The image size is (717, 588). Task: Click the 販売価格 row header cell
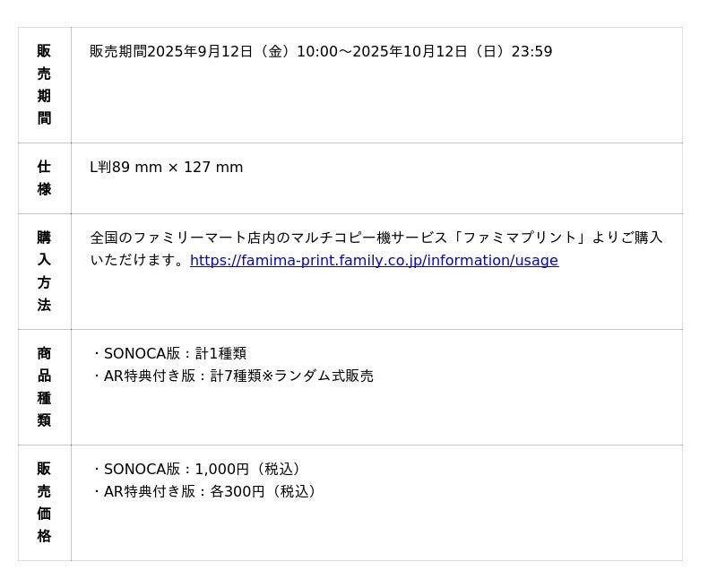point(44,503)
